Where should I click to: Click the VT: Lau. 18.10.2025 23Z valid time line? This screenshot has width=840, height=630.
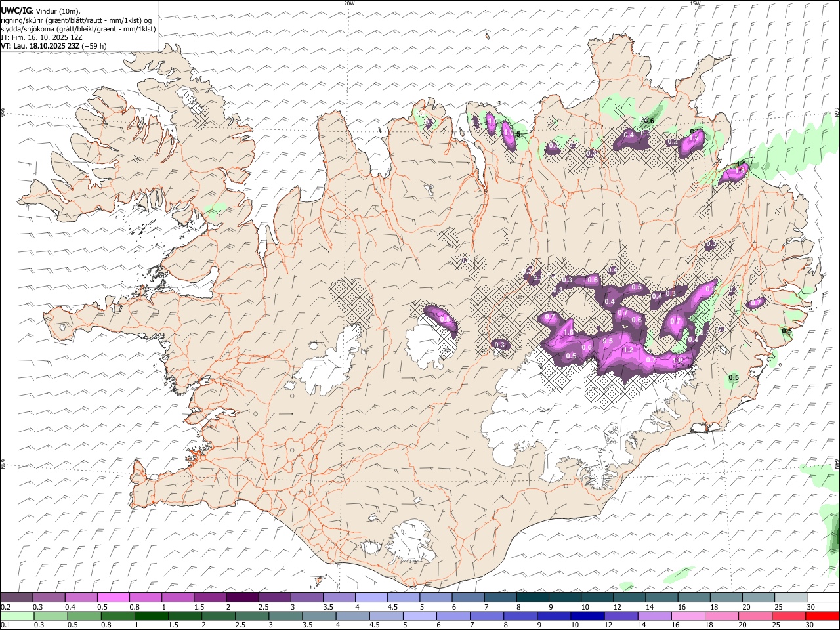point(53,46)
